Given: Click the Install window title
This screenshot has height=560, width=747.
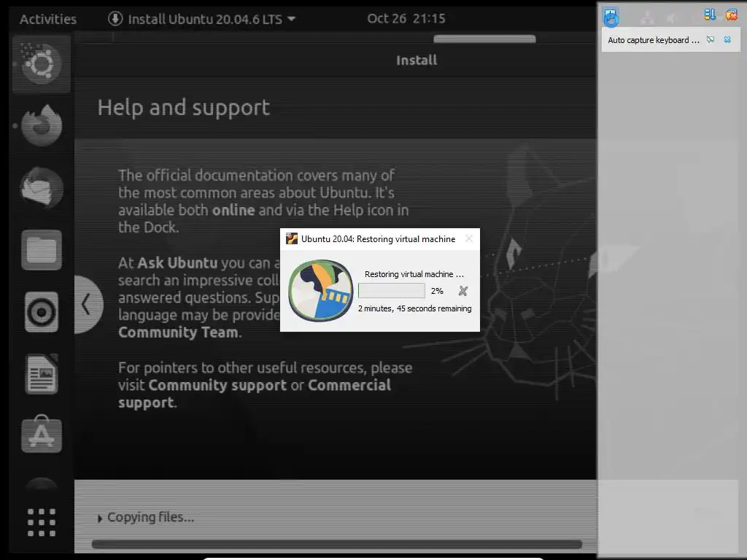Looking at the screenshot, I should (x=417, y=61).
